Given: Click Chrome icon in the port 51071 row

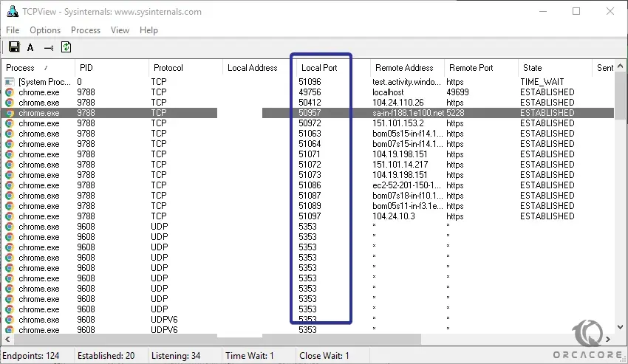Looking at the screenshot, I should 10,154.
